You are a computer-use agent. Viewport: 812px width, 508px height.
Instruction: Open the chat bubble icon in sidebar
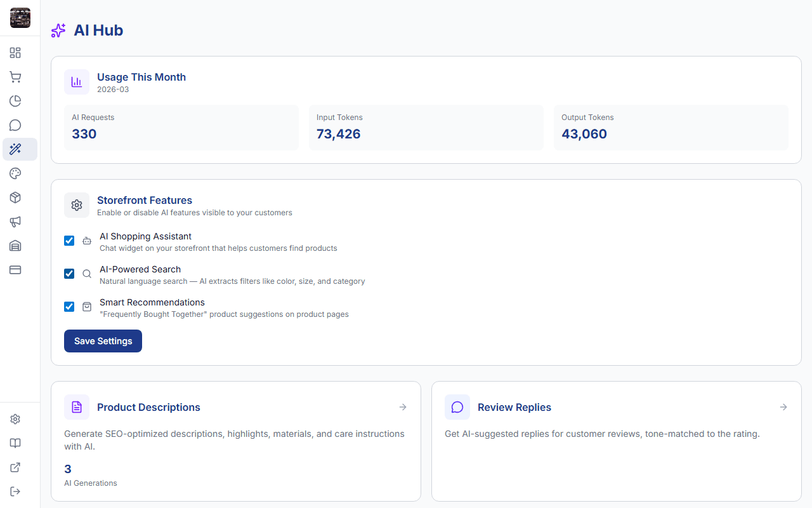[x=15, y=125]
